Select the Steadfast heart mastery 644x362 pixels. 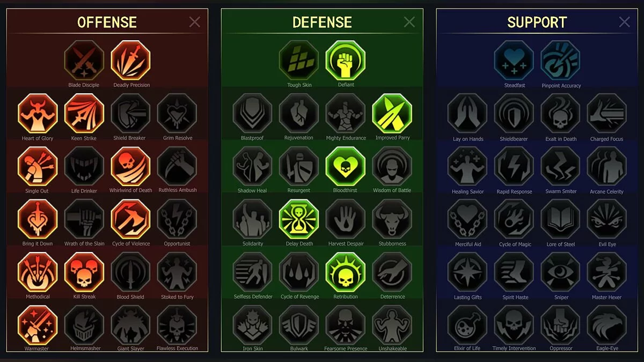coord(514,61)
